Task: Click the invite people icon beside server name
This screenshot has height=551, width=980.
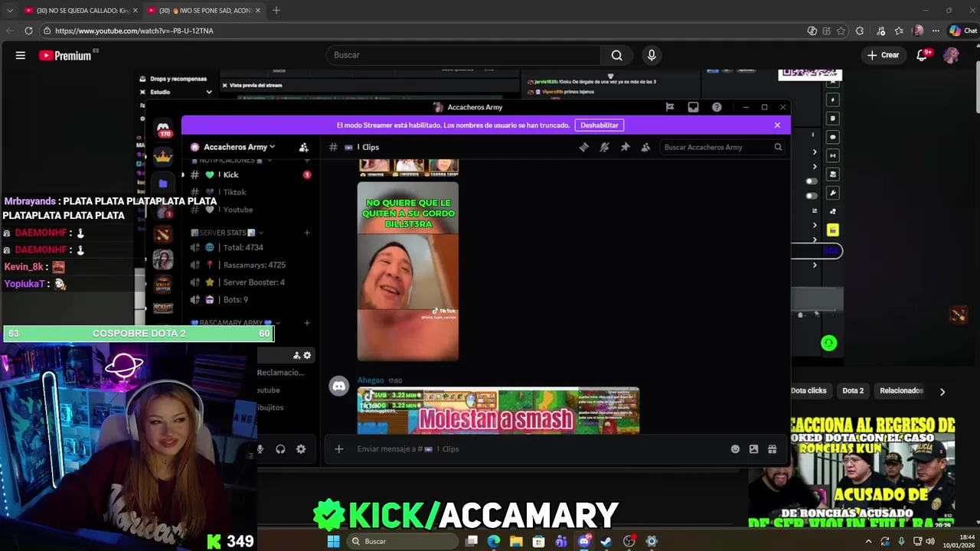Action: 304,147
